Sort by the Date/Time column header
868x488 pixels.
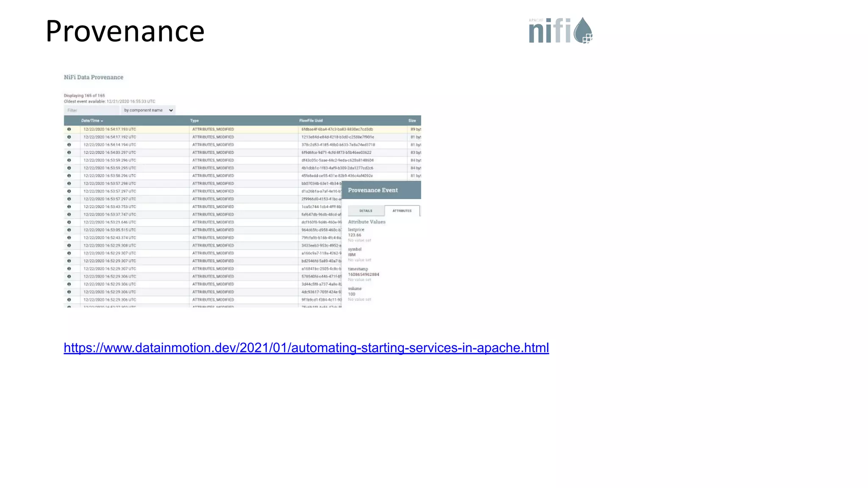tap(92, 121)
